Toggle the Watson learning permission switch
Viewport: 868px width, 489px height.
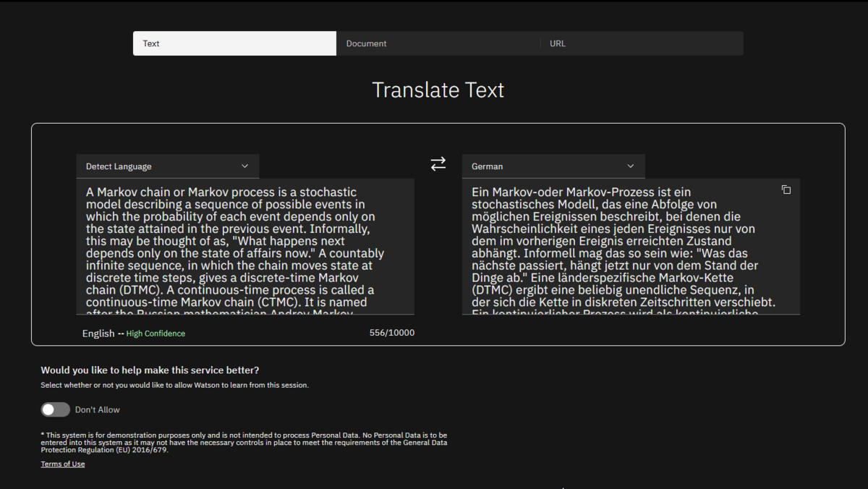coord(56,409)
